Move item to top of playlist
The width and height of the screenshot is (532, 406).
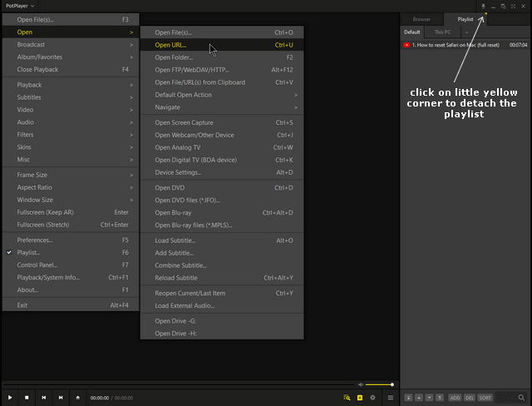(408, 398)
